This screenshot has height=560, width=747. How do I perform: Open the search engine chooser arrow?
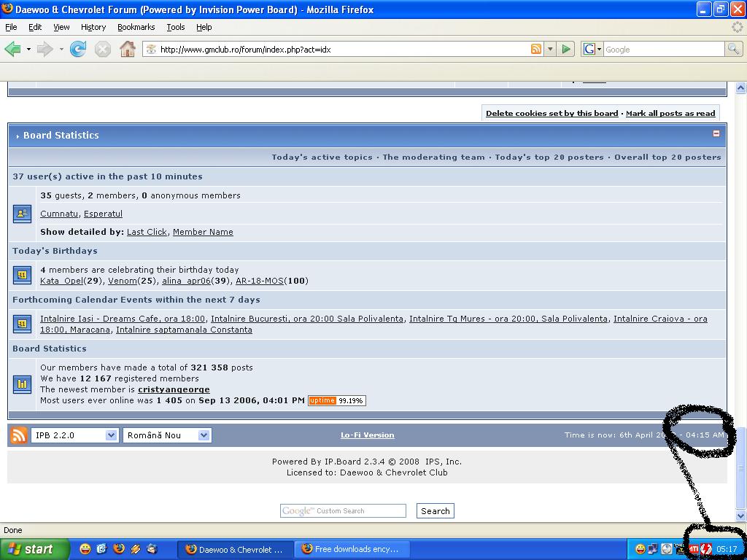[599, 49]
